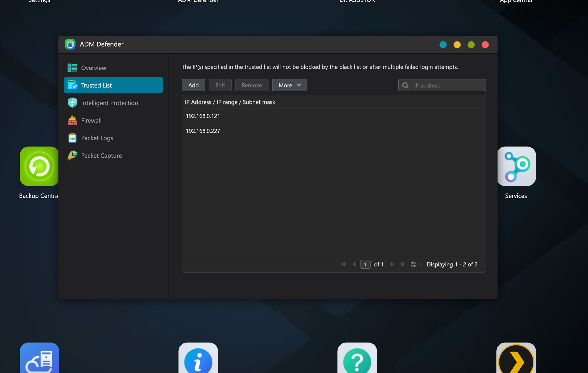Jump to the last page of results
The width and height of the screenshot is (588, 373).
(x=403, y=264)
